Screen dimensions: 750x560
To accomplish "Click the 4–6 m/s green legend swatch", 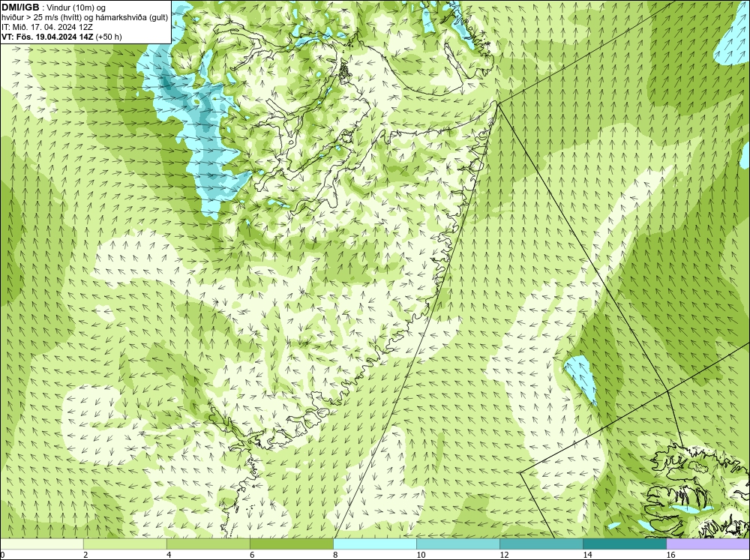I will (208, 544).
